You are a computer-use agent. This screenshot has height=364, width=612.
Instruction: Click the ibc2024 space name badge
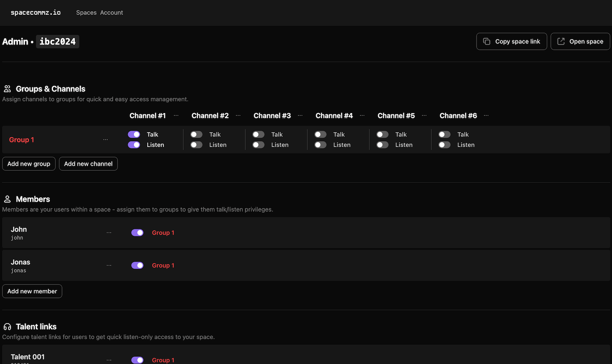pyautogui.click(x=58, y=42)
